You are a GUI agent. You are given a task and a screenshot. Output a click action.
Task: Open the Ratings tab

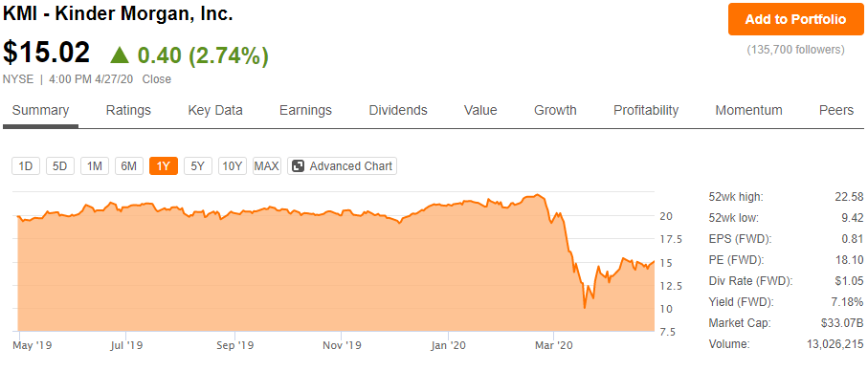(128, 110)
